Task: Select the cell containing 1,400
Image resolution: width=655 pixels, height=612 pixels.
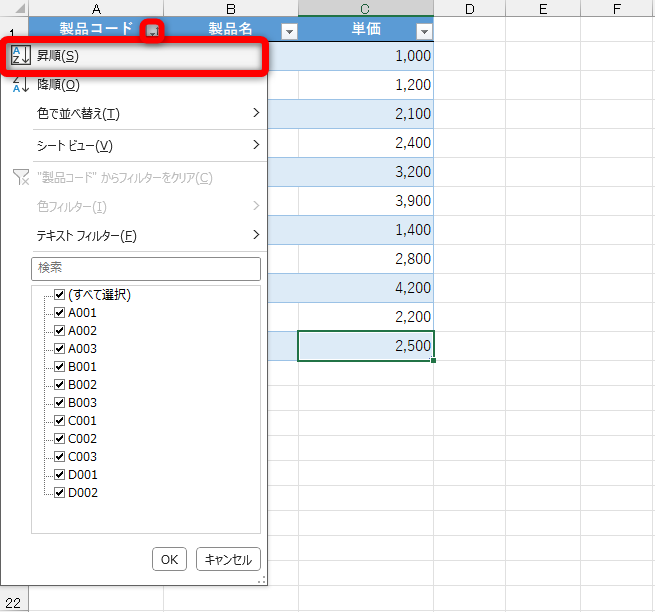Action: 366,230
